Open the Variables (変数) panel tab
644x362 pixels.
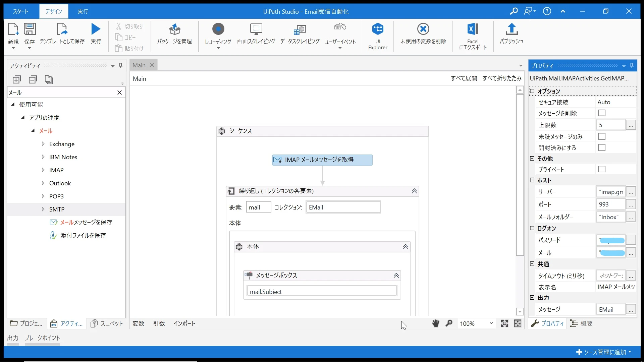tap(138, 323)
